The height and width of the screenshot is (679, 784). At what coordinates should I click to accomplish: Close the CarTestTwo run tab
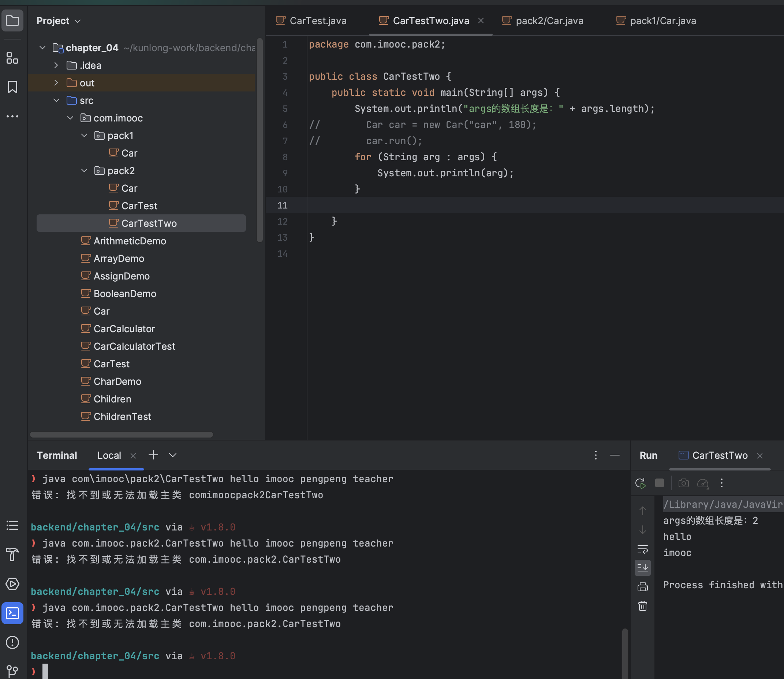click(760, 456)
